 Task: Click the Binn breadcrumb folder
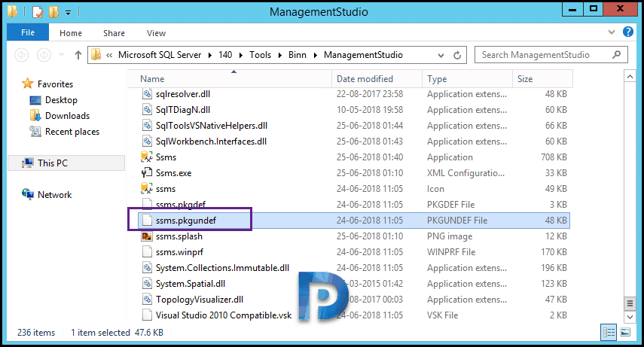298,55
